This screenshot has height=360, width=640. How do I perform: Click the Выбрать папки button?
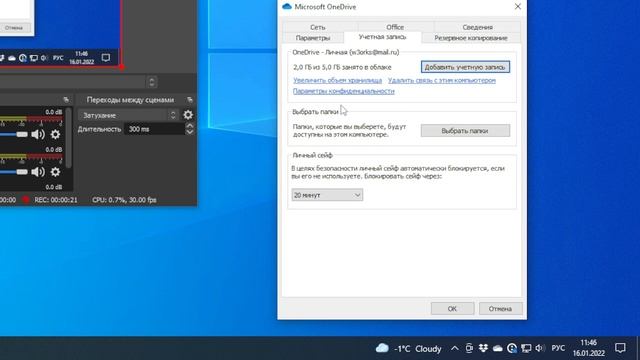click(465, 131)
